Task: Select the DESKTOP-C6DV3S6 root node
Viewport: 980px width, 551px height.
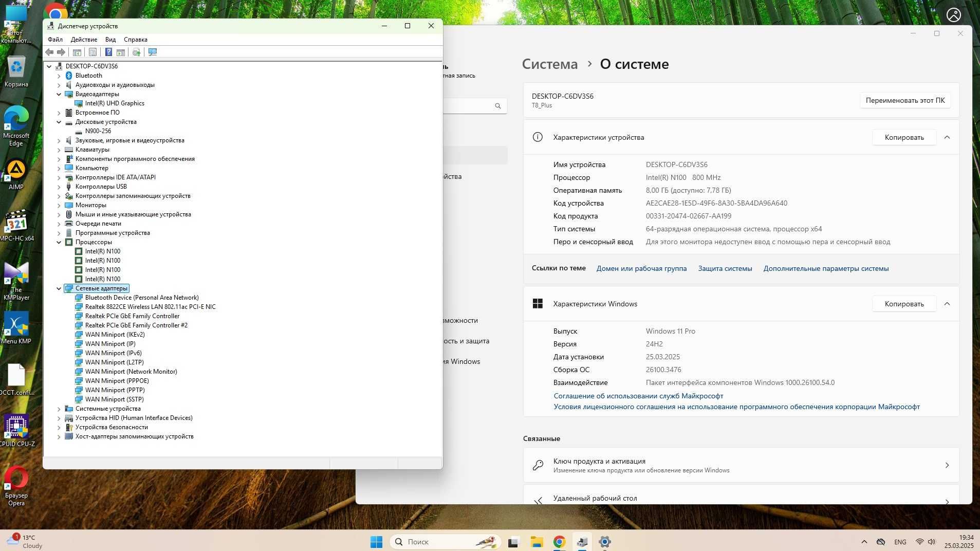Action: click(91, 66)
